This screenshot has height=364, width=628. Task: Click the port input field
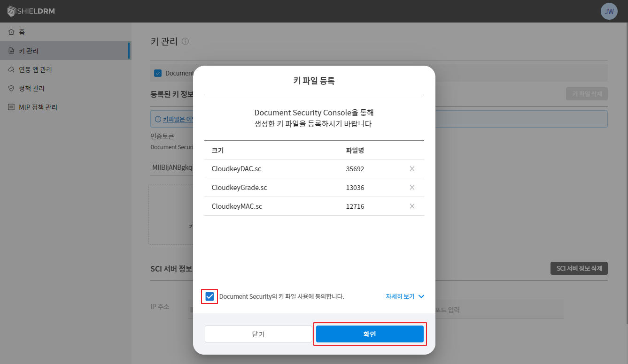pos(499,310)
